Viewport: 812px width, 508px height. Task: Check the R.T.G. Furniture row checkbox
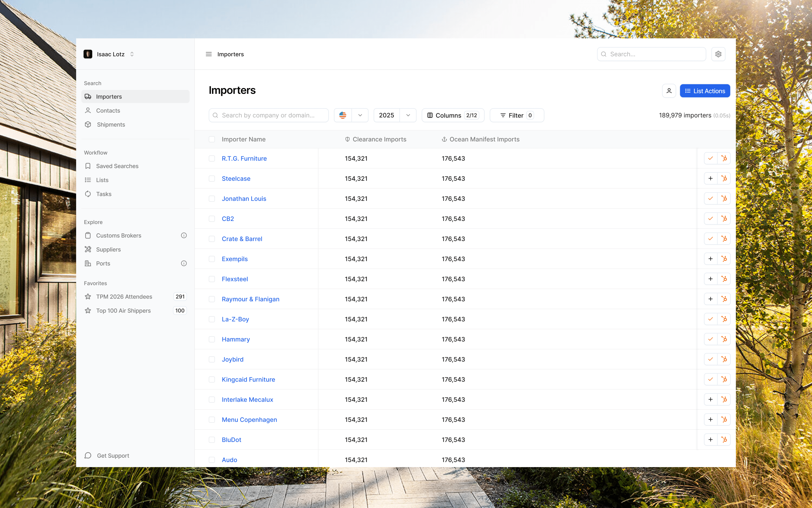[x=212, y=159]
